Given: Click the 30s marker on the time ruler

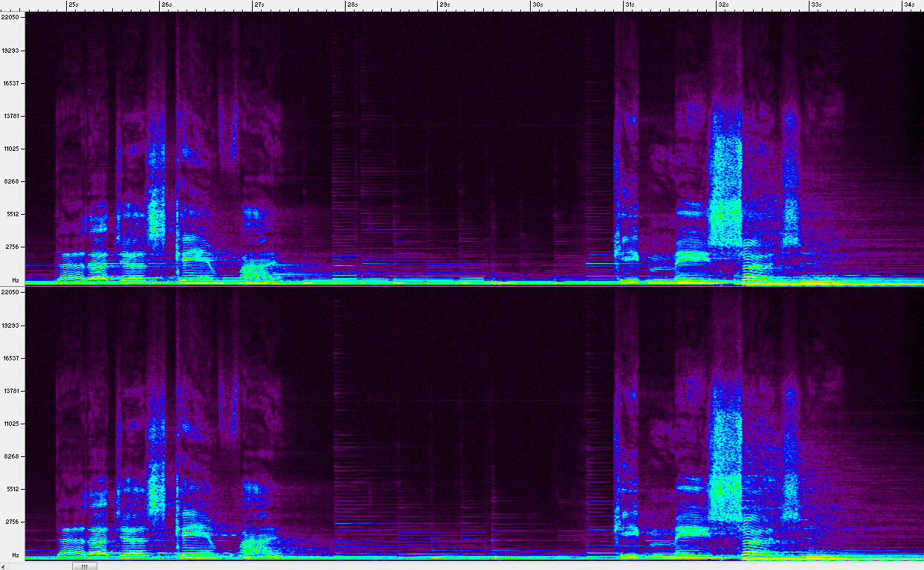Looking at the screenshot, I should [537, 4].
